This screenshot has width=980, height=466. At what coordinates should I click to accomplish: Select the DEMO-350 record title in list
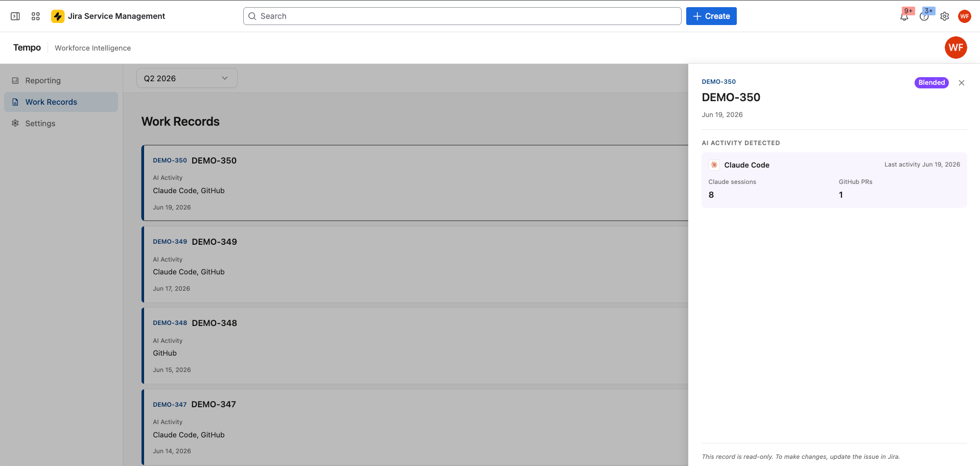pyautogui.click(x=214, y=160)
